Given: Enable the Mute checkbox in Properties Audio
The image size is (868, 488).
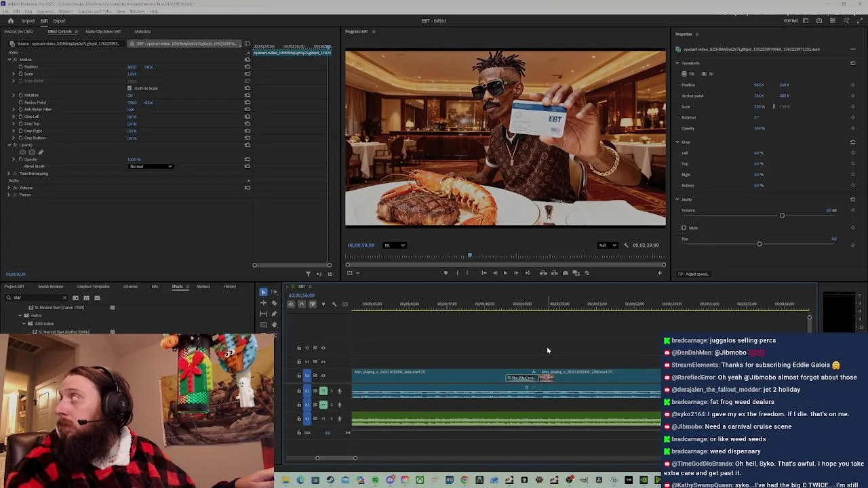Looking at the screenshot, I should pyautogui.click(x=684, y=228).
